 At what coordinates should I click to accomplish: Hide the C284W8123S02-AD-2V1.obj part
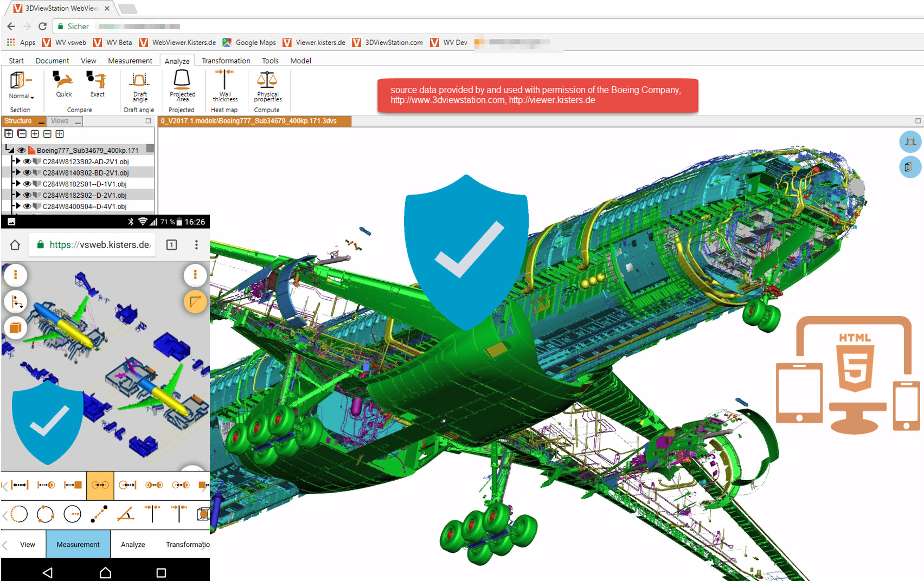(x=27, y=162)
